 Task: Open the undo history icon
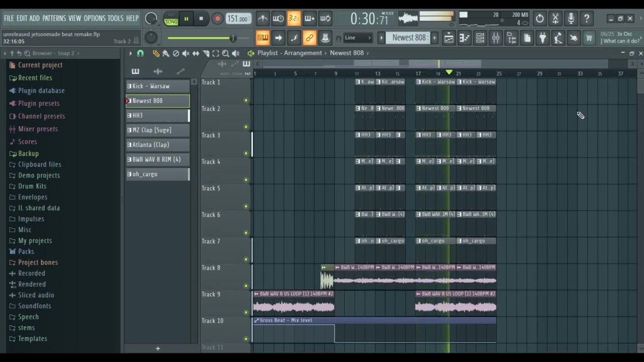tap(540, 19)
